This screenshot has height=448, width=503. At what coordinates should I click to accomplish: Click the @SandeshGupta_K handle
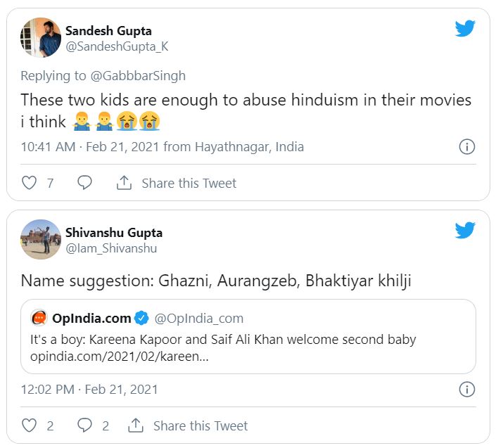pyautogui.click(x=117, y=46)
